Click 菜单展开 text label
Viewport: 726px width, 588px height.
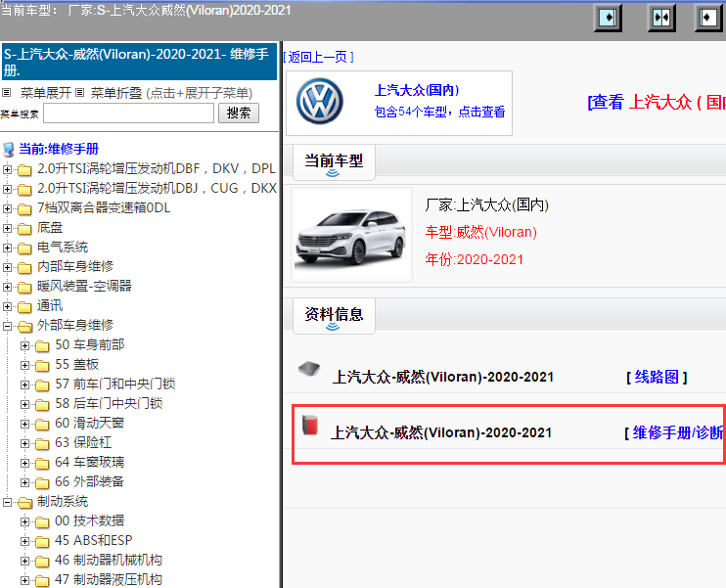(46, 93)
